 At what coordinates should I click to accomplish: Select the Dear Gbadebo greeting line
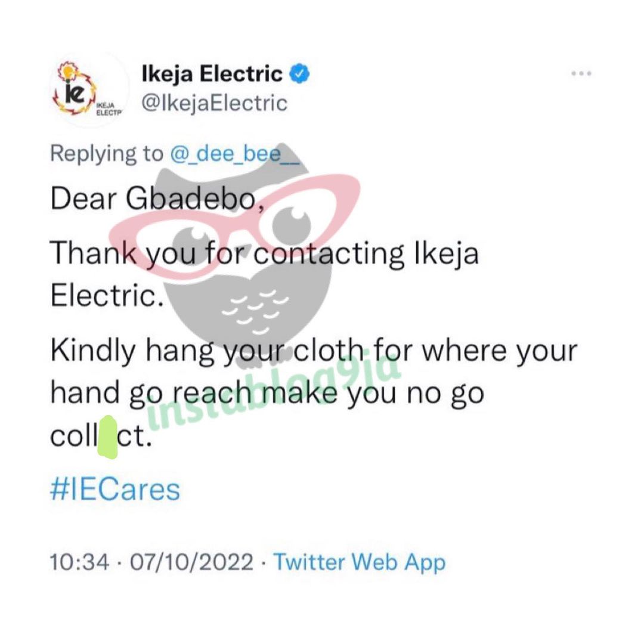point(157,199)
